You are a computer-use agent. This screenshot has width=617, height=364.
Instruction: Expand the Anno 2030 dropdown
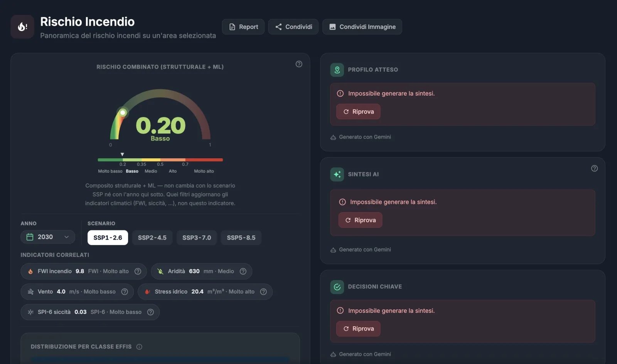click(x=48, y=237)
